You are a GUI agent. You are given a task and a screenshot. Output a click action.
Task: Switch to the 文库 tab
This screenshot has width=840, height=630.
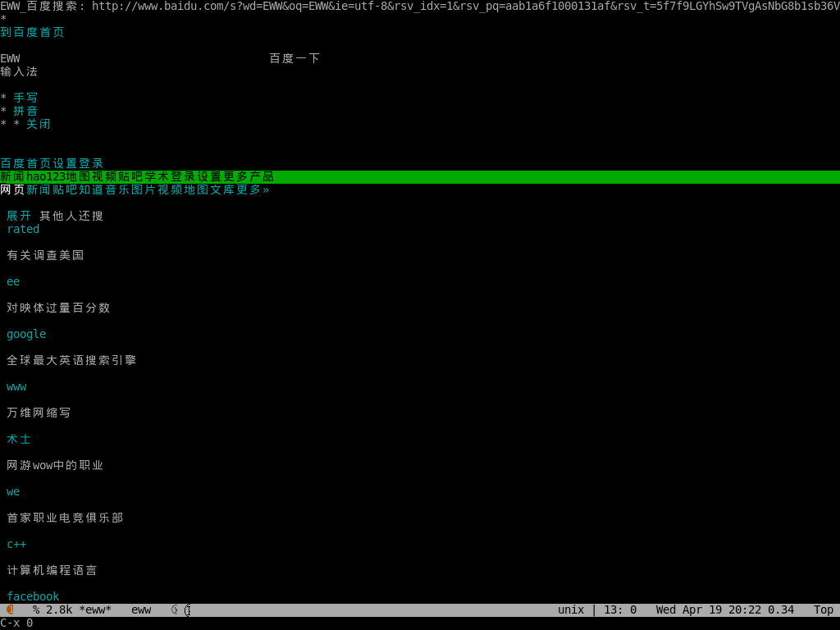coord(222,189)
